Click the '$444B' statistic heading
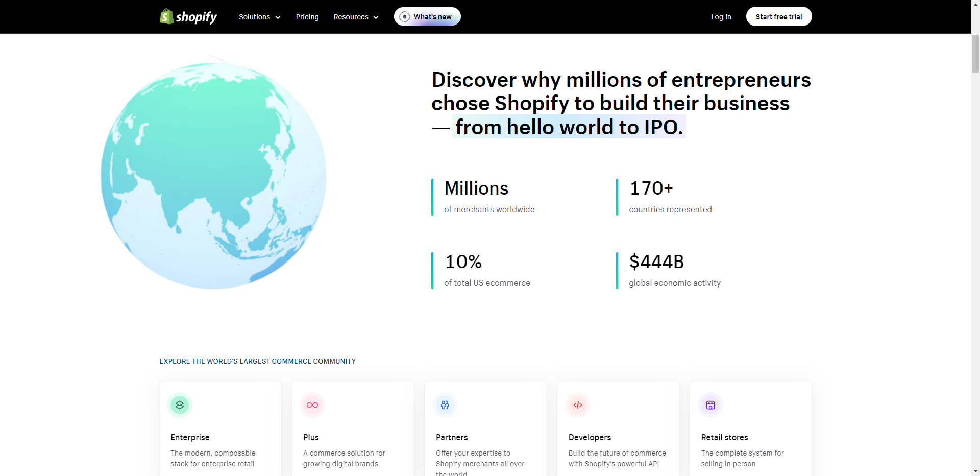980x476 pixels. point(656,262)
